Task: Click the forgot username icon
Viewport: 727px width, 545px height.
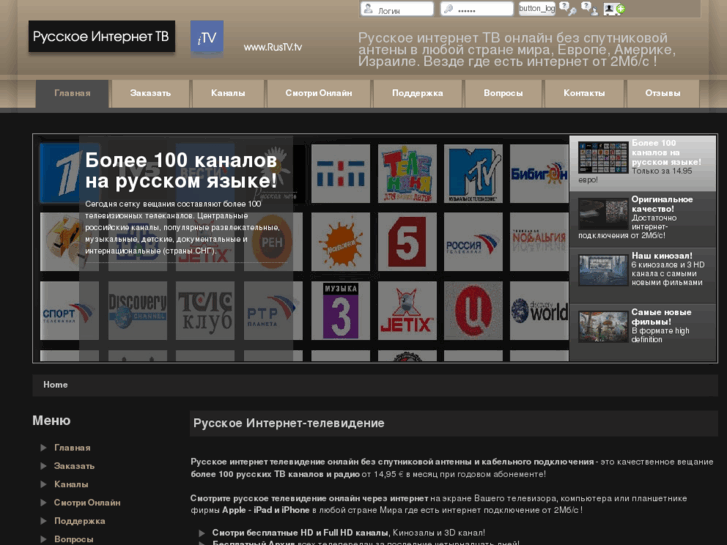Action: 590,8
